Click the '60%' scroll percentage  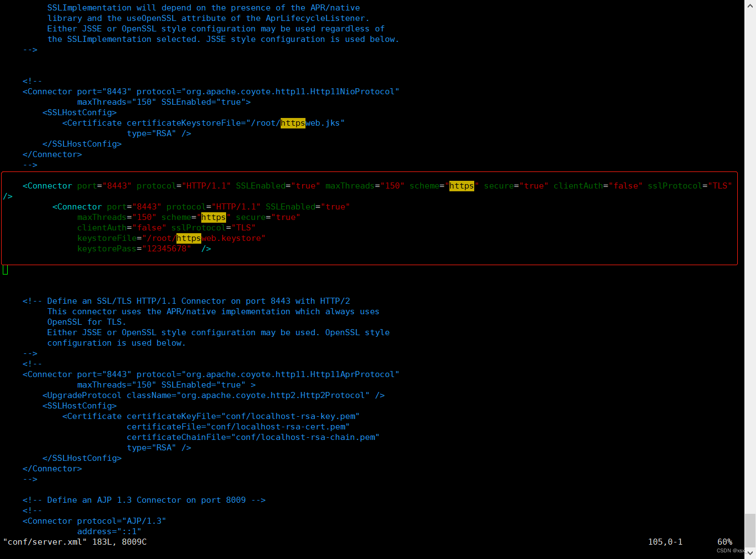point(725,542)
